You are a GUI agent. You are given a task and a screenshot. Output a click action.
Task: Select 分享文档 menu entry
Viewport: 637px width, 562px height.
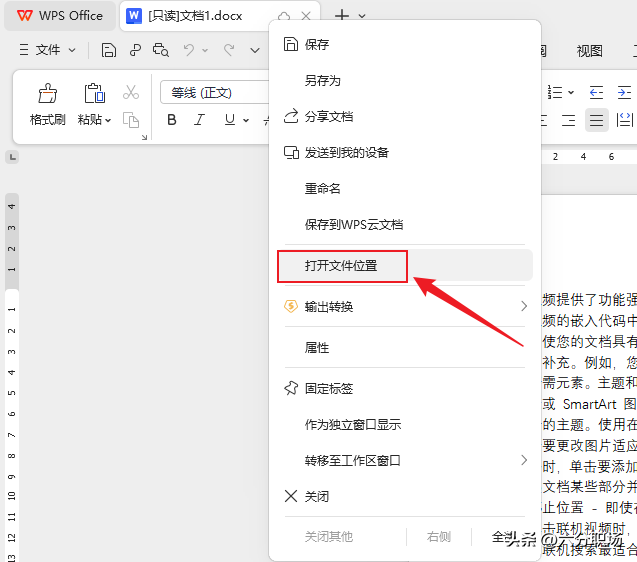[405, 117]
